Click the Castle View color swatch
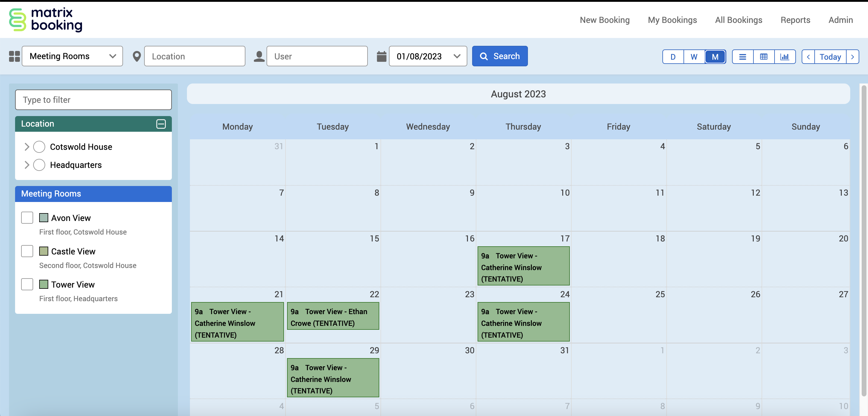Viewport: 868px width, 416px height. click(43, 251)
